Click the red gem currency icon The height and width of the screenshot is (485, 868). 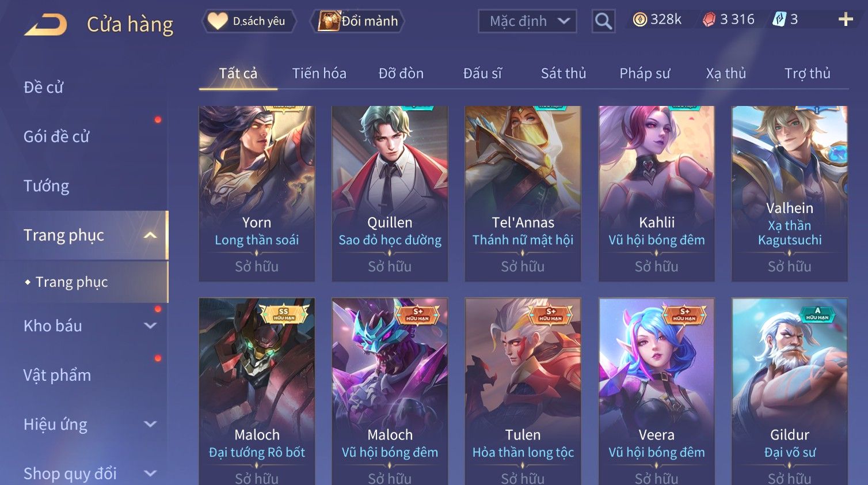click(709, 20)
